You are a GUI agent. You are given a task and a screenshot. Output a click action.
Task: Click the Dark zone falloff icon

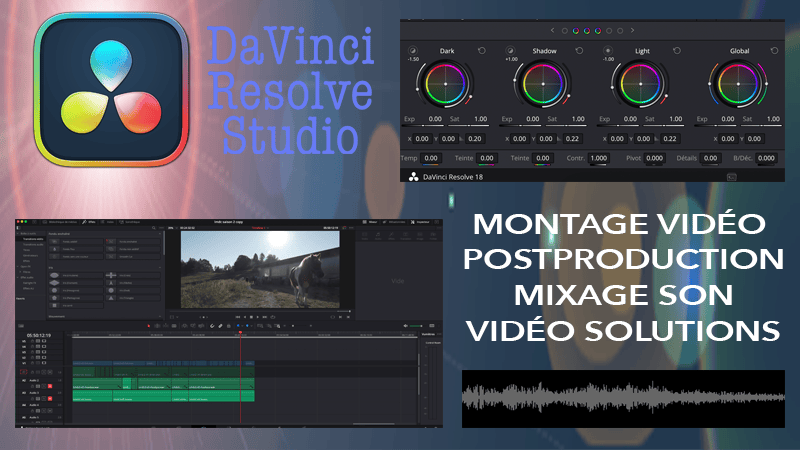click(412, 51)
